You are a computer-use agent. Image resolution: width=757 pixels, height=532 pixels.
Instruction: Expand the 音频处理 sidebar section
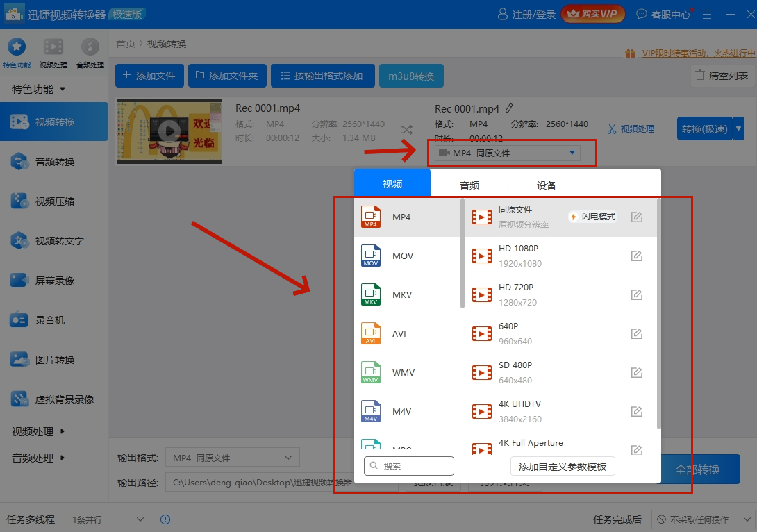coord(38,458)
